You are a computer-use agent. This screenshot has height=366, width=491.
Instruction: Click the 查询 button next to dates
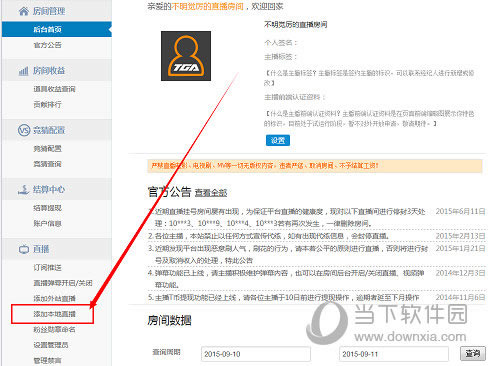point(473,353)
